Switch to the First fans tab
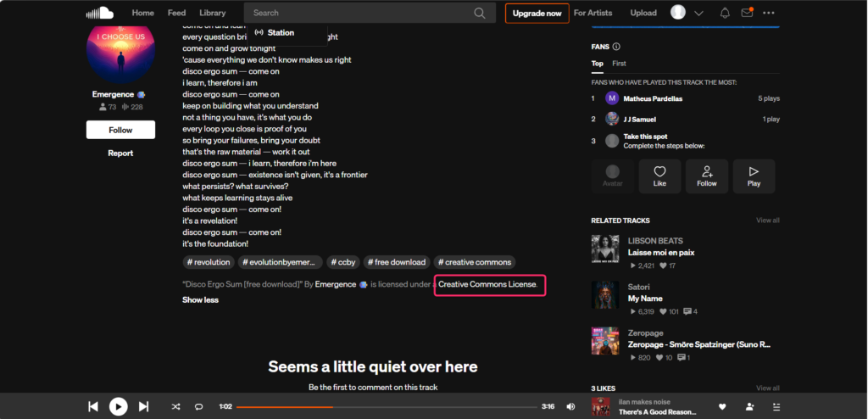Viewport: 868px width, 419px height. [619, 64]
